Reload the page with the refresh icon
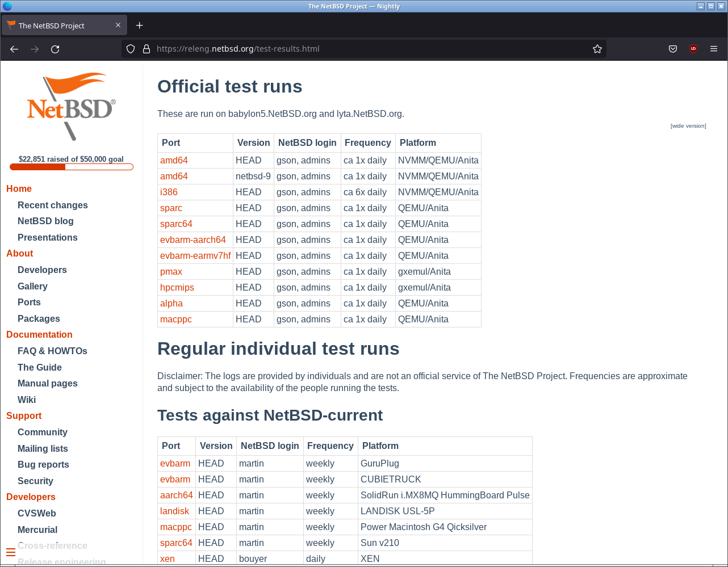Viewport: 728px width, 567px height. click(55, 49)
